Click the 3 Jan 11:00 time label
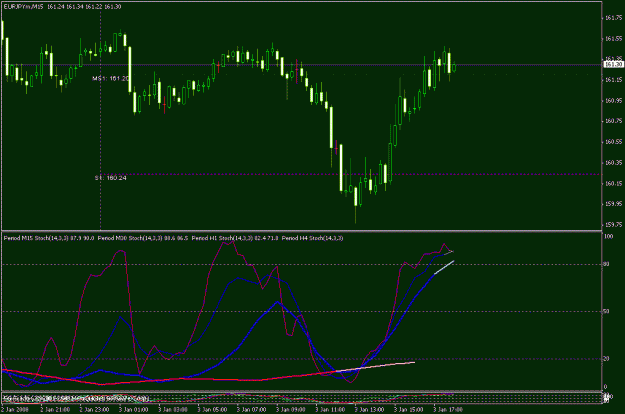The width and height of the screenshot is (625, 414). tap(330, 410)
